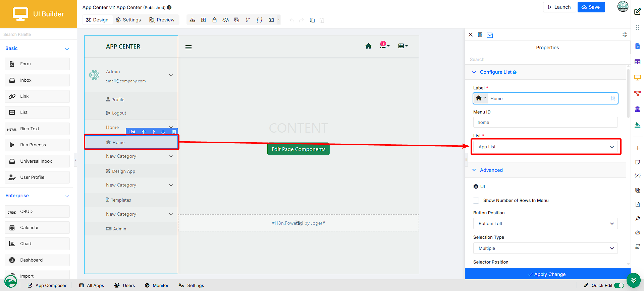Click the Properties panel scrollbar
Image resolution: width=644 pixels, height=291 pixels.
coord(628,93)
